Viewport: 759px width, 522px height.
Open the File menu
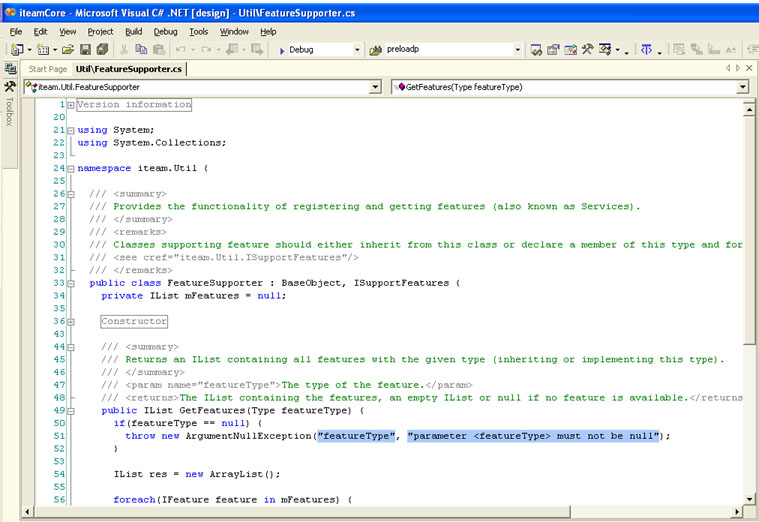pyautogui.click(x=15, y=31)
